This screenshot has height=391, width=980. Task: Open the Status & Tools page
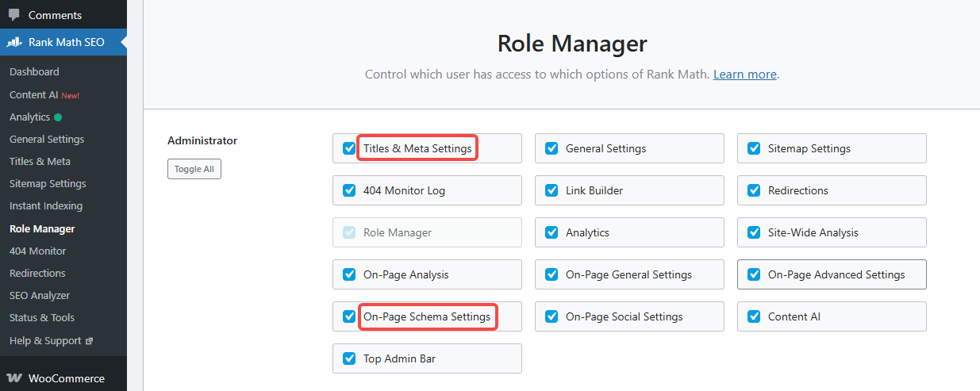tap(42, 317)
